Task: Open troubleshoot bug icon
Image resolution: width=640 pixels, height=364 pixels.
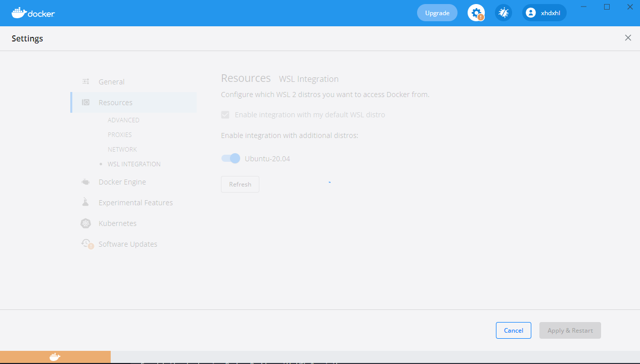Action: tap(504, 13)
